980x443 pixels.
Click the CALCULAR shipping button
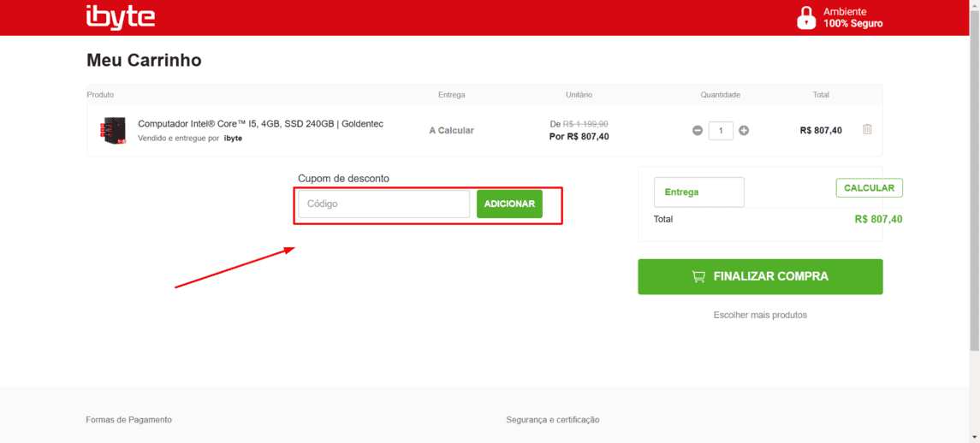[x=869, y=187]
